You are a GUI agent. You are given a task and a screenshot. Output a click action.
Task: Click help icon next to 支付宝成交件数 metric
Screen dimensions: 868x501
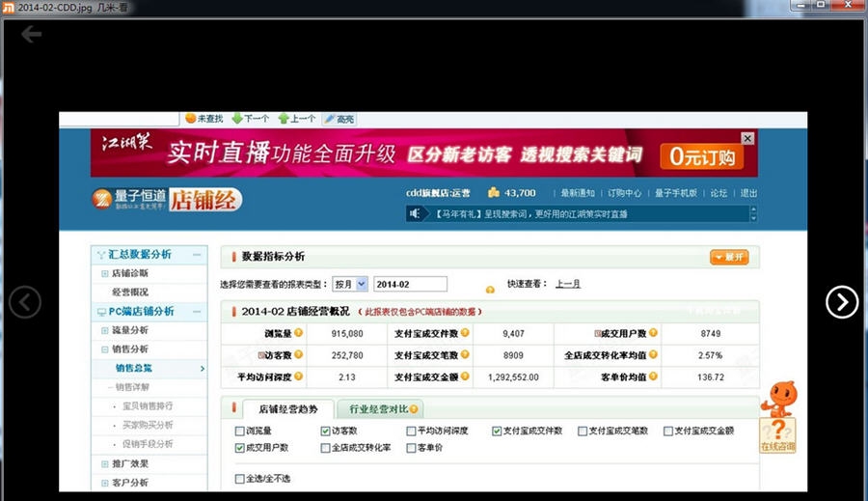coord(465,332)
